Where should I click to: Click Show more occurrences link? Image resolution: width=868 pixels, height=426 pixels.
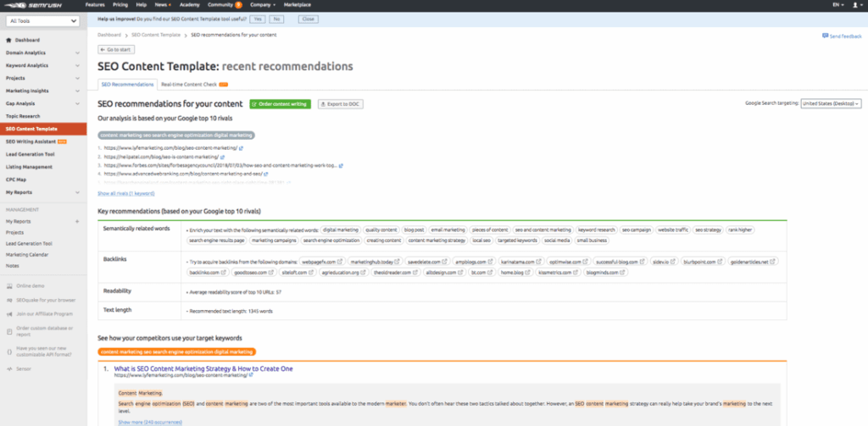pyautogui.click(x=150, y=422)
